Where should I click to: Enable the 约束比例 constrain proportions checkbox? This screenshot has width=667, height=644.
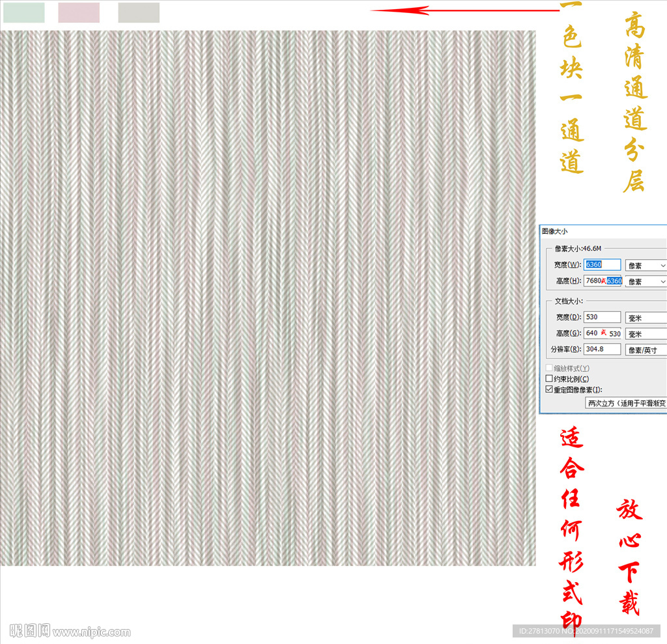[549, 378]
